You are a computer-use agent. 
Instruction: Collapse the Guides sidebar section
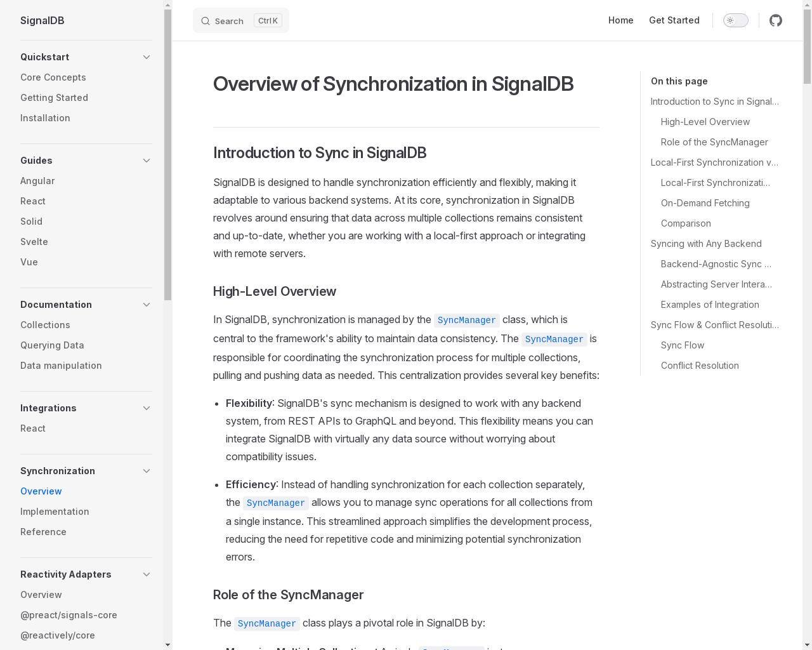coord(147,161)
